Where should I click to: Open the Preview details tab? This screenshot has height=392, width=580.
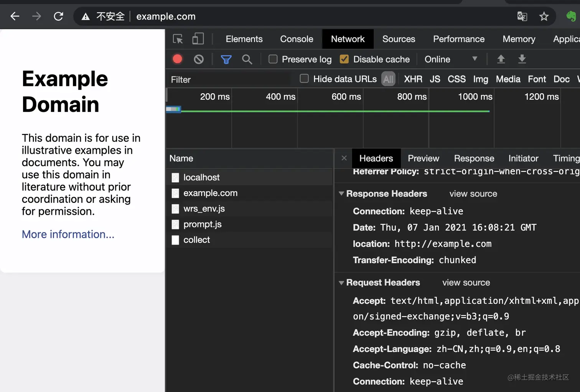(423, 158)
